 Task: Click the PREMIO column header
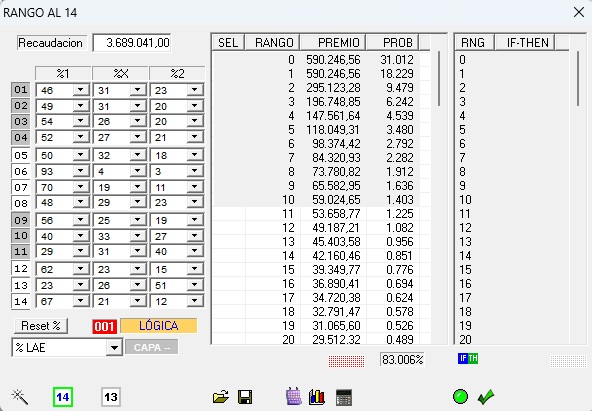point(332,42)
